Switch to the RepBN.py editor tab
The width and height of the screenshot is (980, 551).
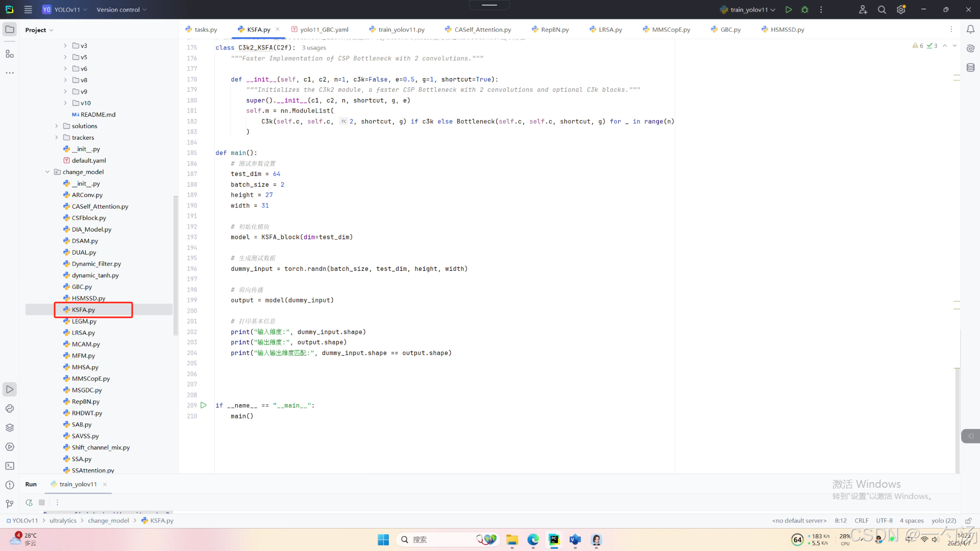(554, 30)
